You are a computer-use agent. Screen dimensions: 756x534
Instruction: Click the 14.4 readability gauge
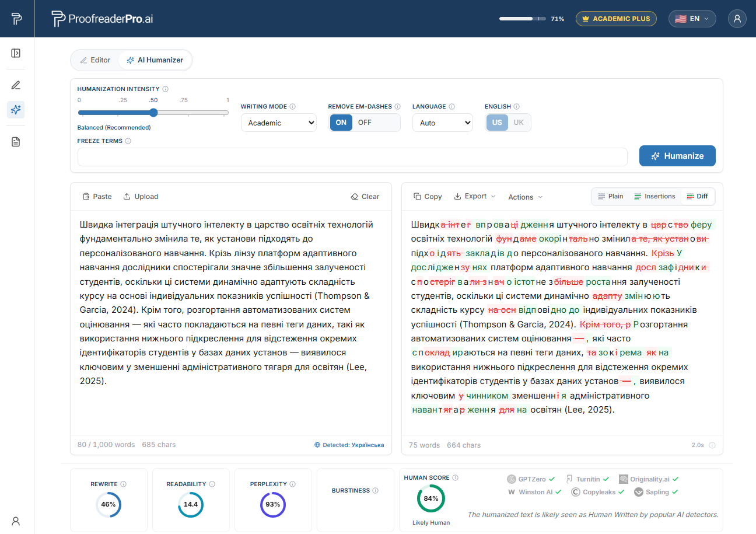coord(191,504)
